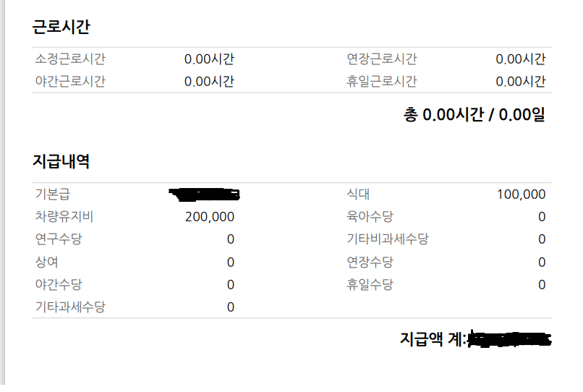Click the 근로시간 section heading

61,27
